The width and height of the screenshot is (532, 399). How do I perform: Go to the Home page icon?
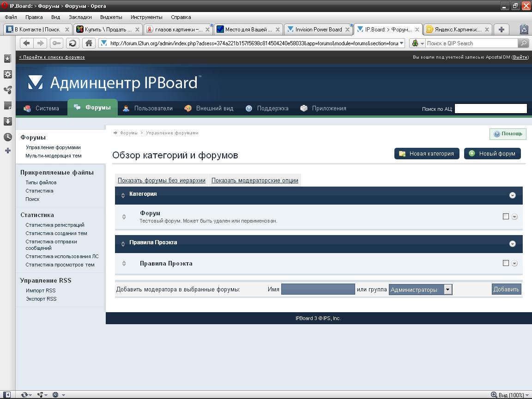[x=89, y=43]
